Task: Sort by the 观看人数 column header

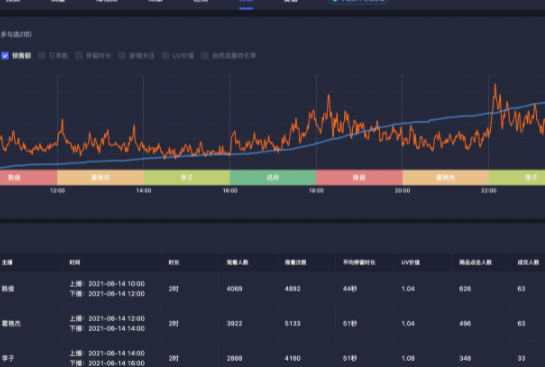Action: point(237,262)
